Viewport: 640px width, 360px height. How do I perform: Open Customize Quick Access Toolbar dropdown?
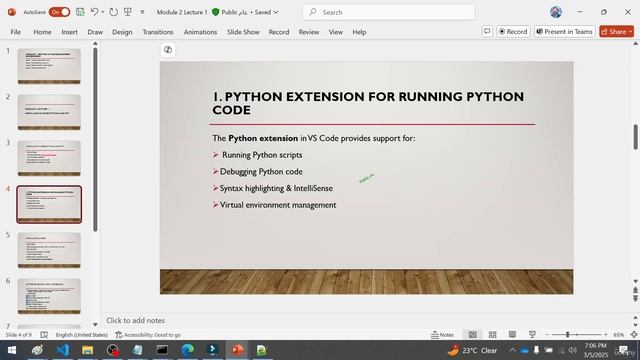click(142, 12)
